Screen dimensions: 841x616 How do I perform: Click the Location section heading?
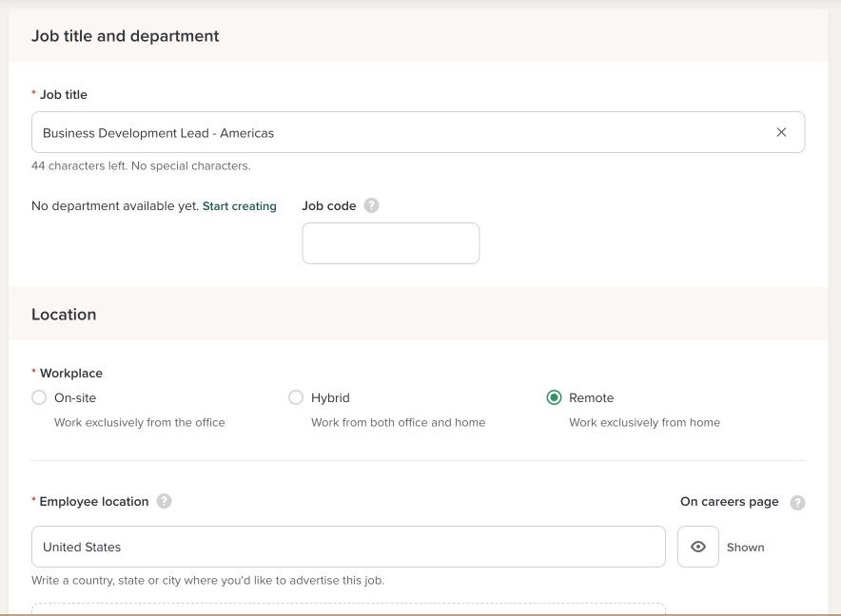[64, 315]
